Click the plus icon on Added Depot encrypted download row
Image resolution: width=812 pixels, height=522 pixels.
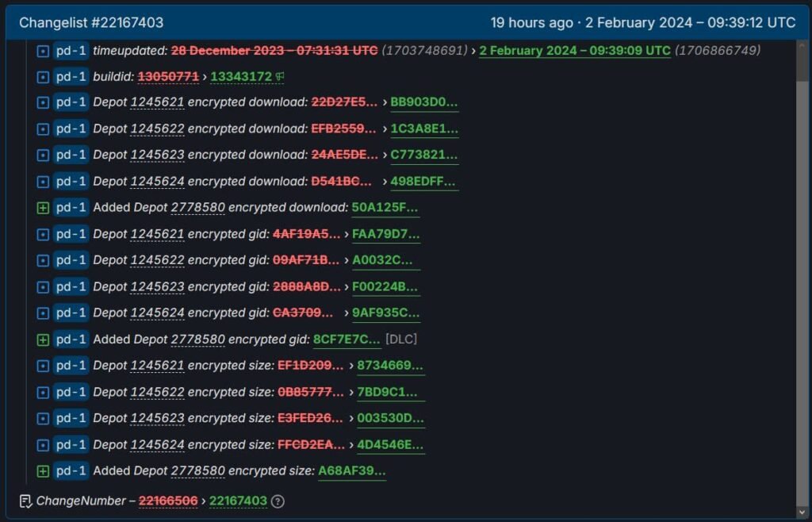43,208
